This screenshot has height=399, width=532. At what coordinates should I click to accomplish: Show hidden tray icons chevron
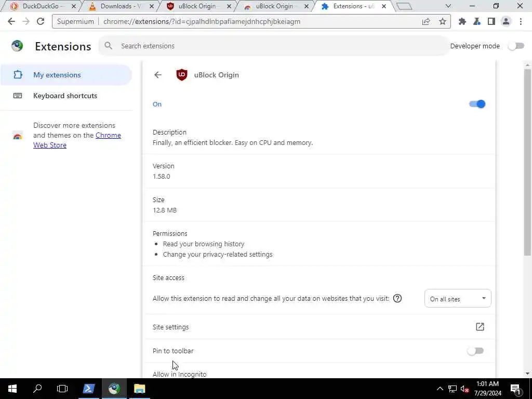click(440, 389)
